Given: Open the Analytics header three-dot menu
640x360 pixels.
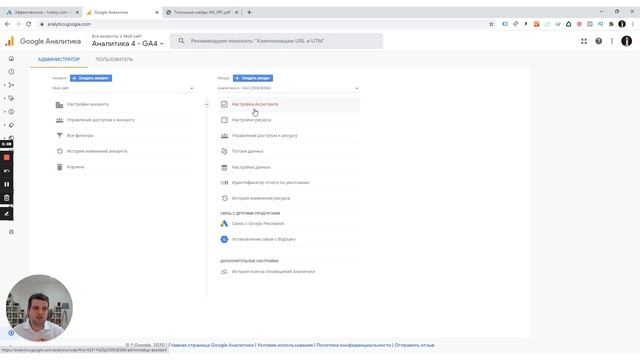Looking at the screenshot, I should [612, 41].
